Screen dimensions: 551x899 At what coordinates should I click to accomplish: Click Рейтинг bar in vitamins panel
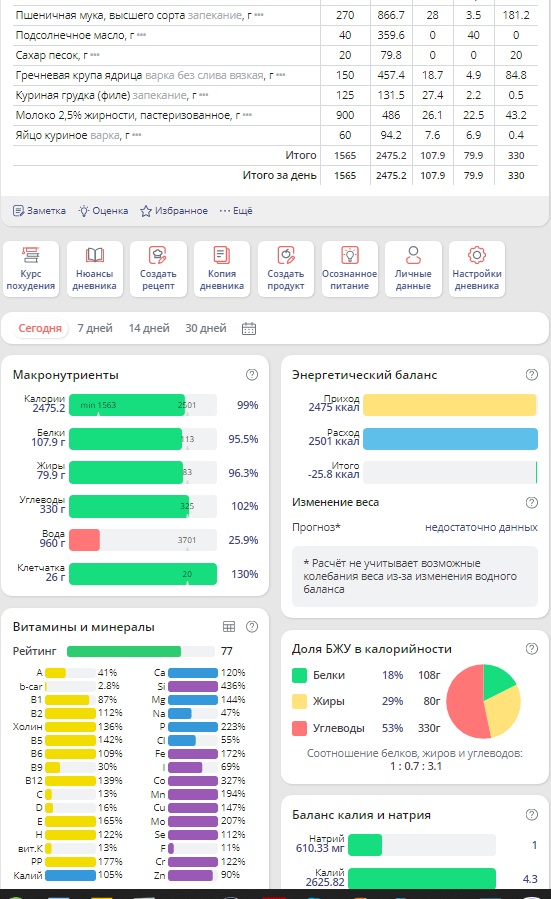point(141,651)
